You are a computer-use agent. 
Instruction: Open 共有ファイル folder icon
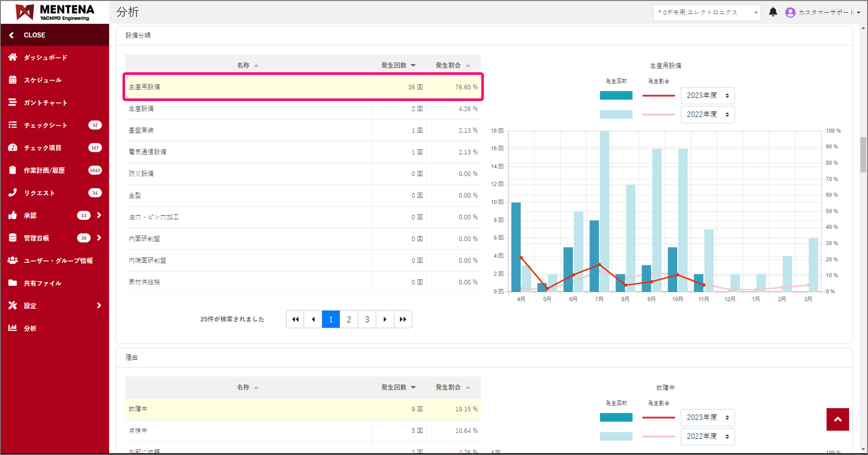click(x=13, y=283)
